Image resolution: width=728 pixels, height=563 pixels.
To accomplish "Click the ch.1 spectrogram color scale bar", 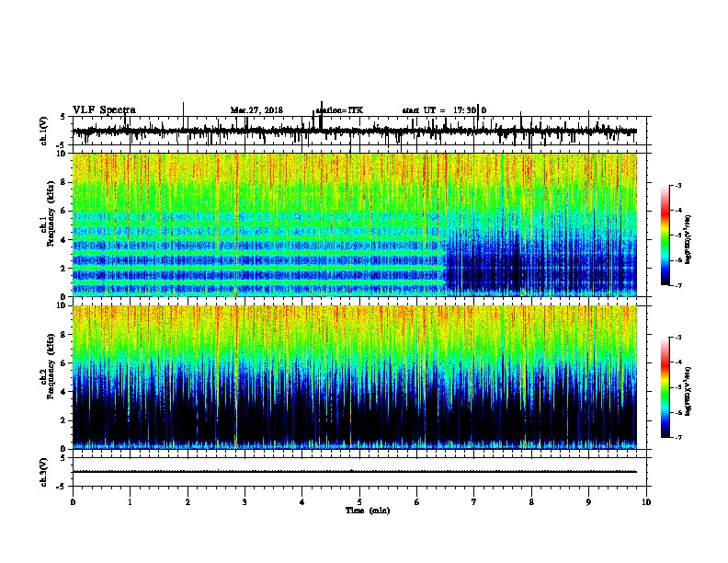I will point(665,236).
